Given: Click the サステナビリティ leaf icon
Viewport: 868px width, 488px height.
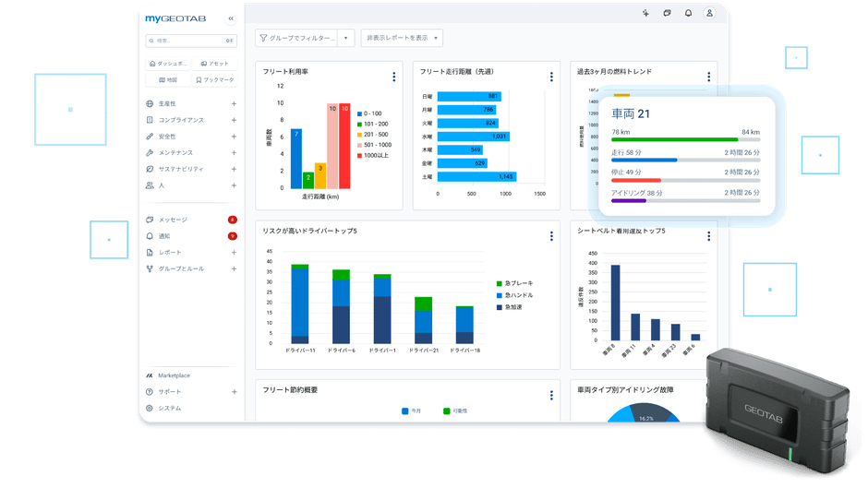Looking at the screenshot, I should click(150, 169).
